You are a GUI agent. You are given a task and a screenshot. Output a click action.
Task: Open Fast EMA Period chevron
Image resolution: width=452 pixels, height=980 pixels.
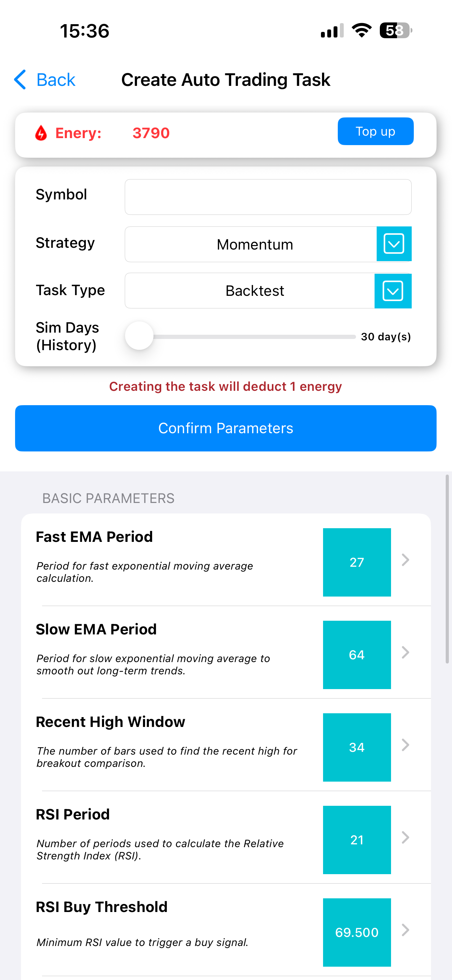click(406, 560)
